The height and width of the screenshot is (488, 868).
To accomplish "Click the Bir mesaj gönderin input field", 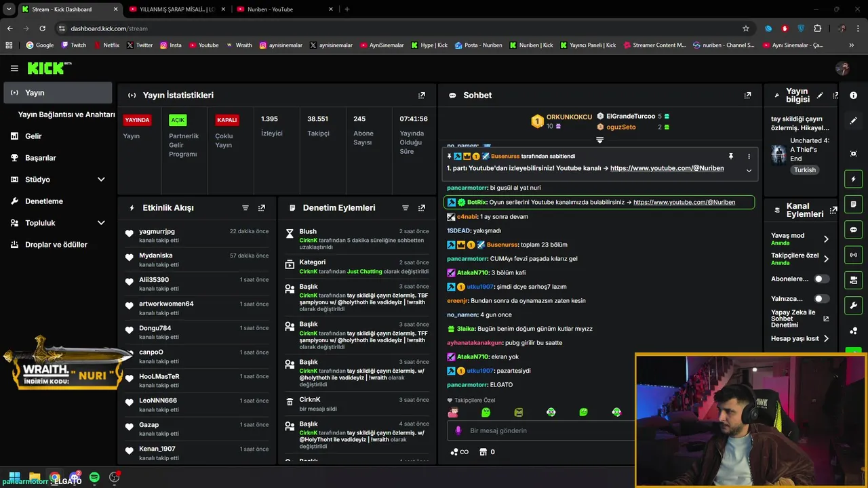I will coord(542,430).
